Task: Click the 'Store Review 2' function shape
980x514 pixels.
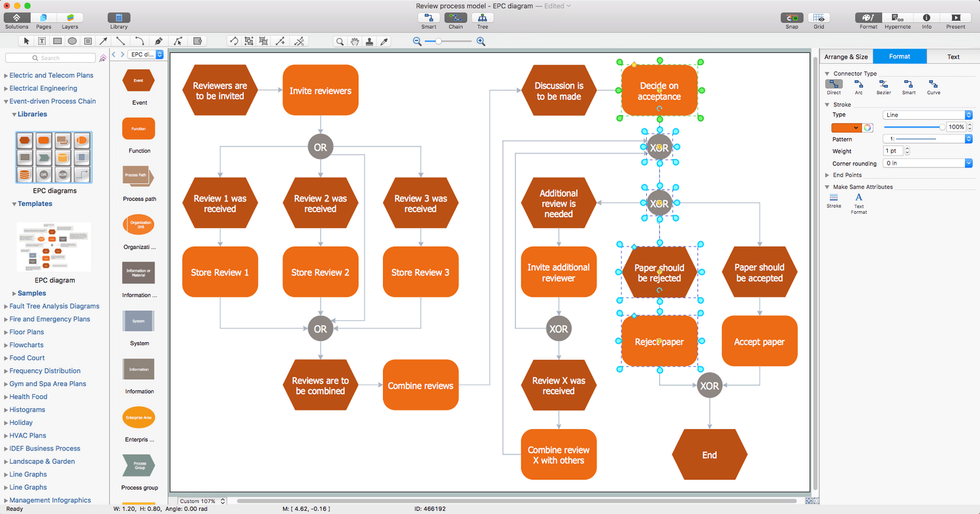Action: coord(320,272)
